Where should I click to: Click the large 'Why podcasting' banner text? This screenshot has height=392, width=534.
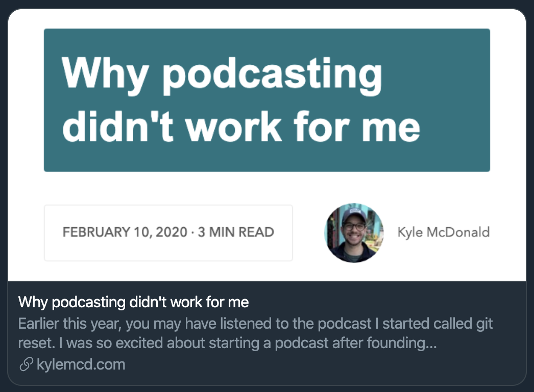[222, 75]
